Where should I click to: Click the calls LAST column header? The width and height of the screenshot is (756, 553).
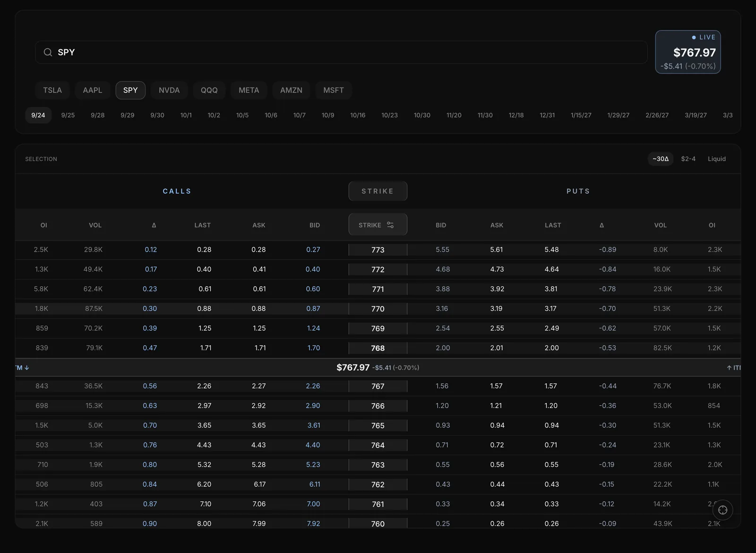click(203, 225)
